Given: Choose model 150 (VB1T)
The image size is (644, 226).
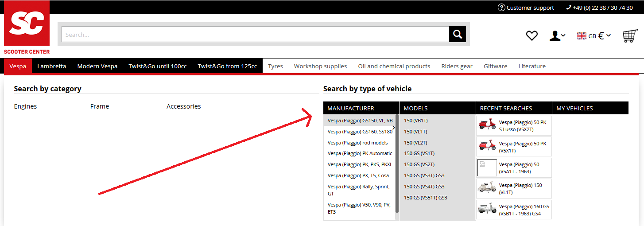Looking at the screenshot, I should pos(415,121).
